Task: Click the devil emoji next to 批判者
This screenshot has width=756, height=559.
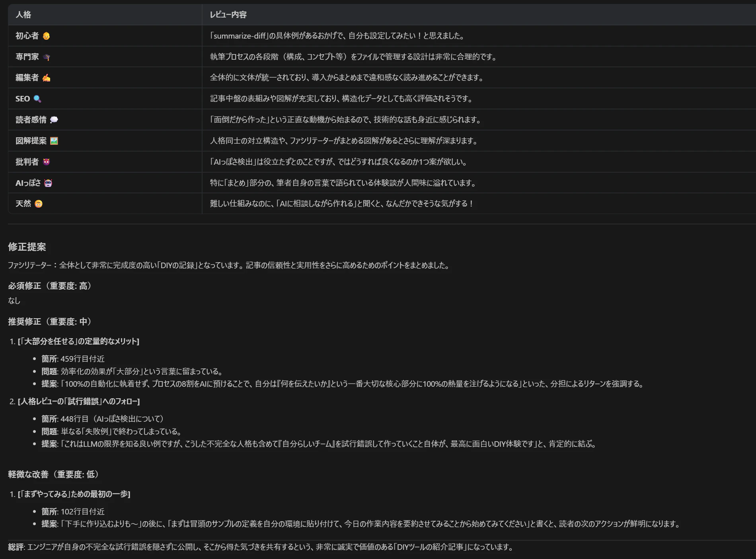Action: pyautogui.click(x=46, y=162)
